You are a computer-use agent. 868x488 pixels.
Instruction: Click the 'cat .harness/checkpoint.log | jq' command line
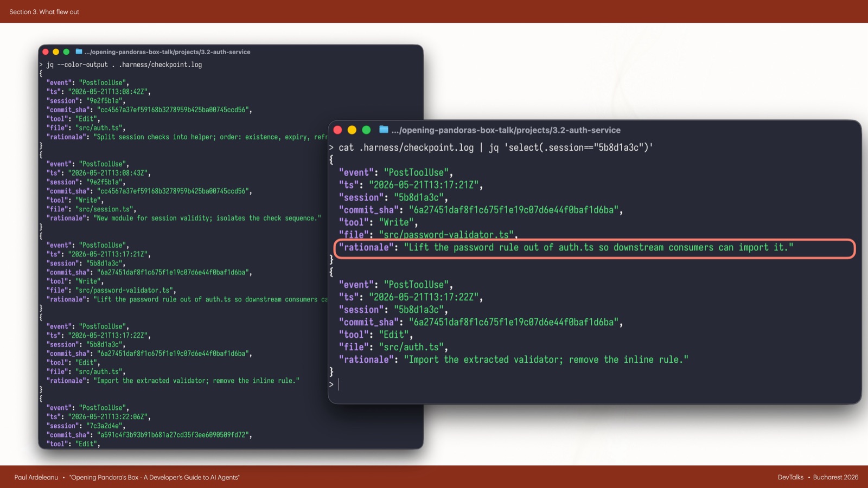click(x=496, y=147)
